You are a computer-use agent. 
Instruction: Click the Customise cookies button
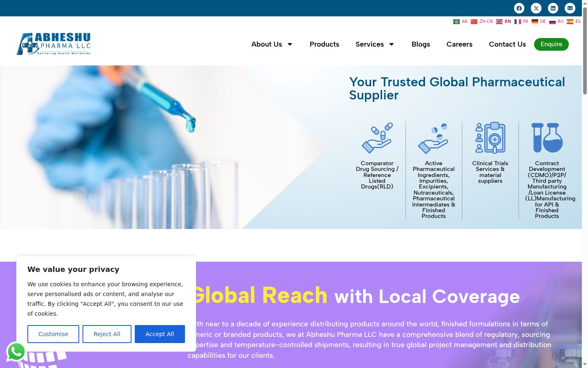click(53, 334)
